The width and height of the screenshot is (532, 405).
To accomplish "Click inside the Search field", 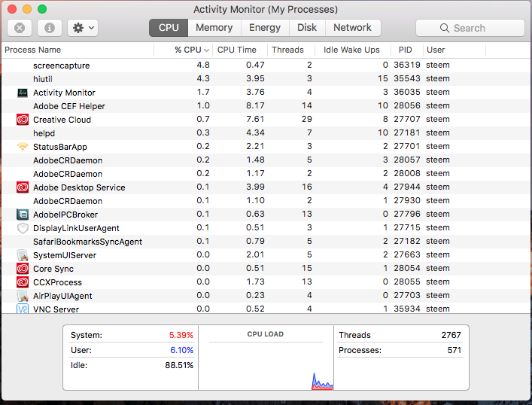I will [470, 28].
